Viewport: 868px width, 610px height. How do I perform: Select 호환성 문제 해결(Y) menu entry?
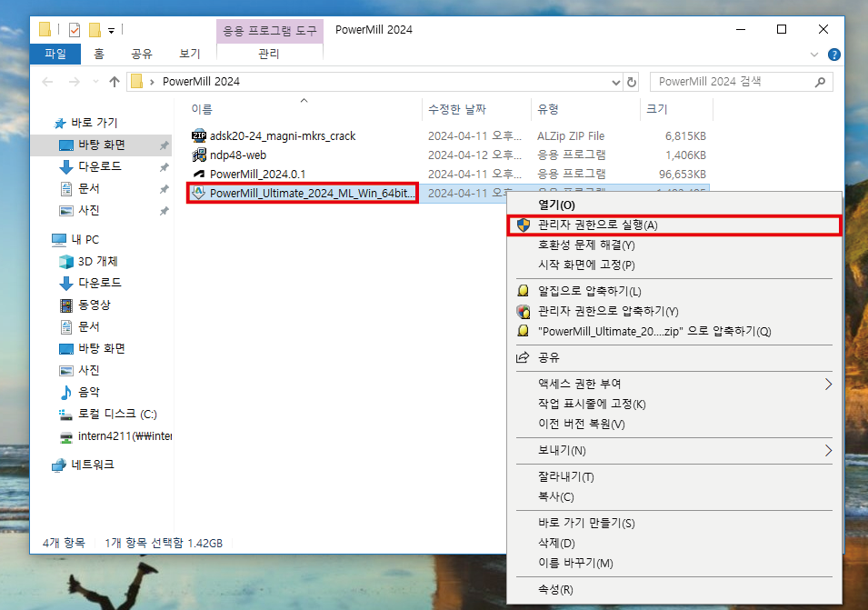(x=674, y=245)
